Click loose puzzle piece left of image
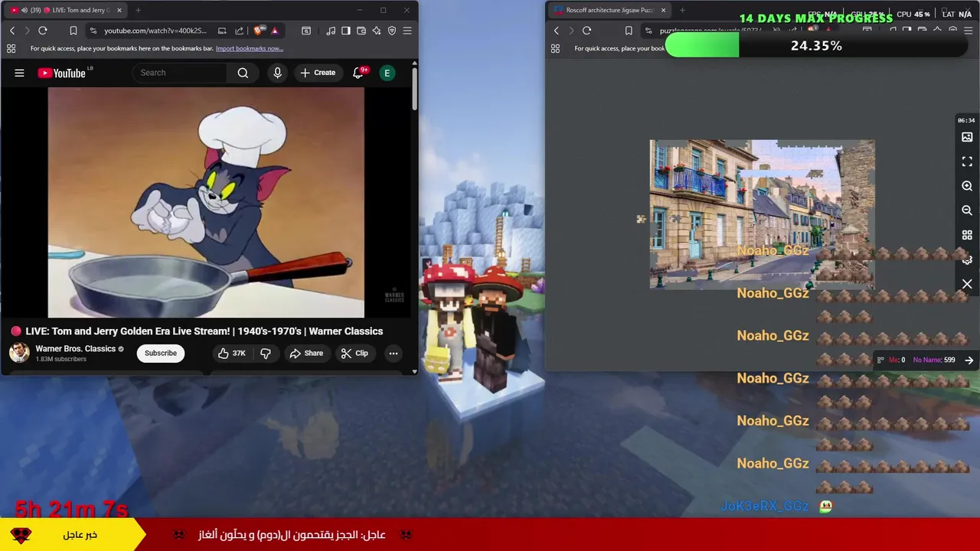Viewport: 980px width, 551px height. click(x=641, y=219)
